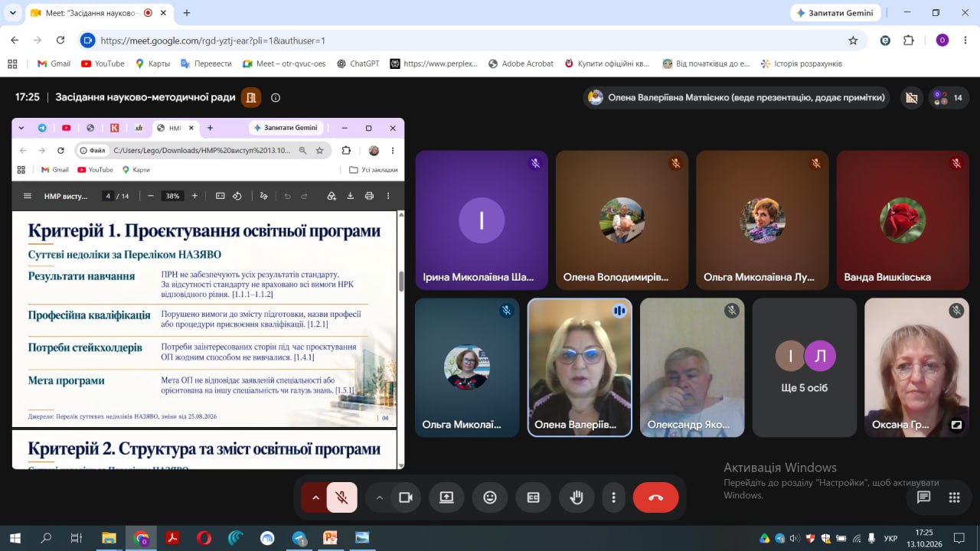
Task: Open the Chrome three-dot menu
Action: point(965,41)
